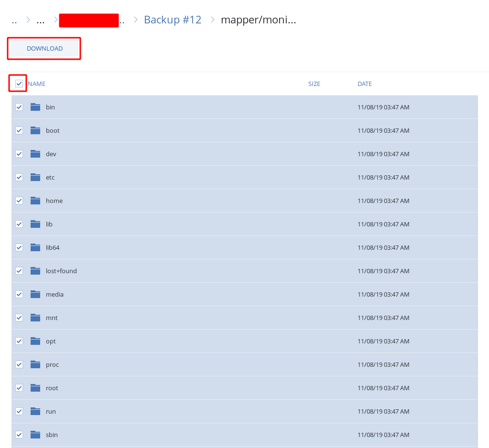Click the home folder icon
Image resolution: width=489 pixels, height=448 pixels.
tap(35, 201)
